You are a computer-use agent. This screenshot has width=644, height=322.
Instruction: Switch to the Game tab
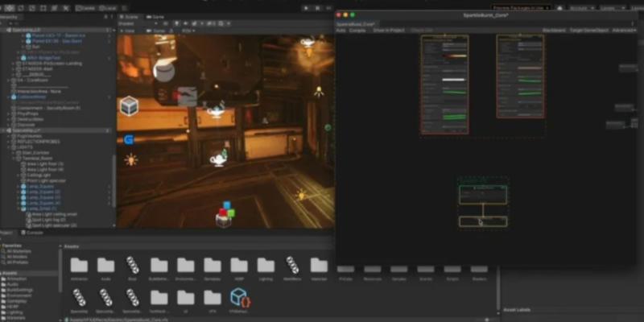[155, 17]
